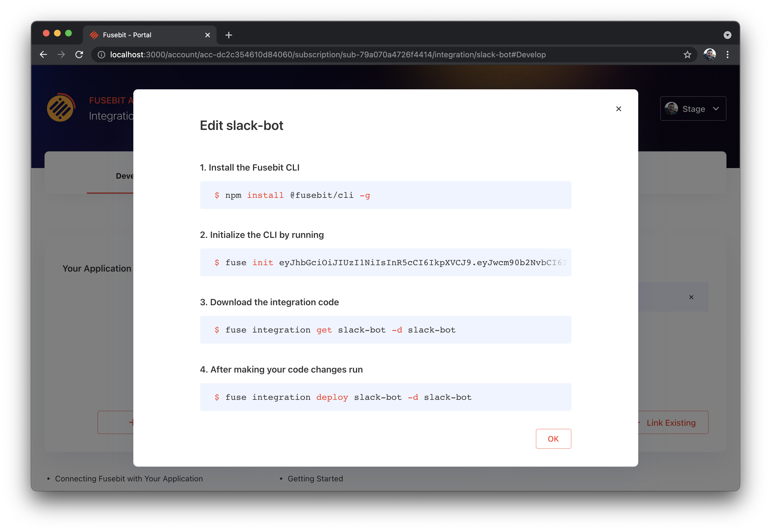The image size is (771, 532).
Task: Click the 'Your Application' label
Action: click(x=97, y=269)
